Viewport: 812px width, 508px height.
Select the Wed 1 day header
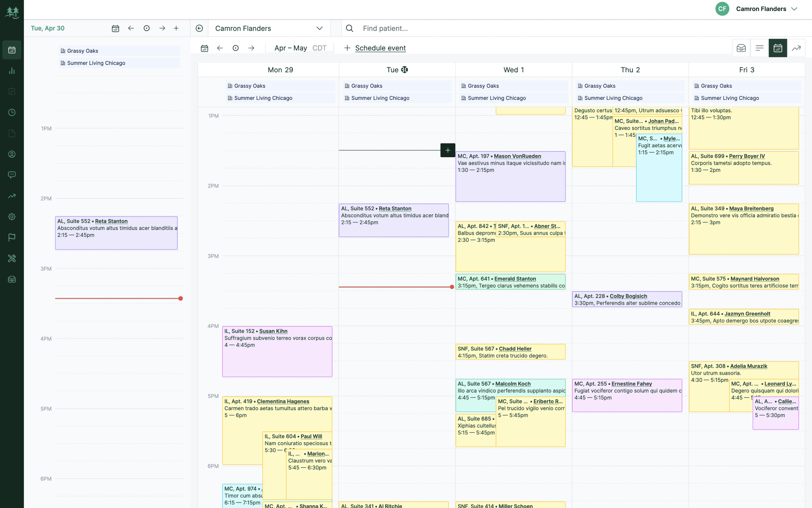point(513,70)
